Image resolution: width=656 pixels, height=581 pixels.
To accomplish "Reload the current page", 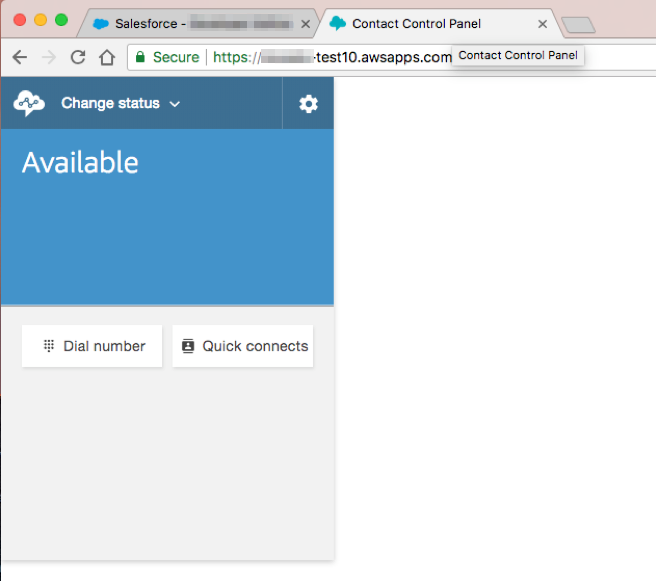I will [78, 57].
